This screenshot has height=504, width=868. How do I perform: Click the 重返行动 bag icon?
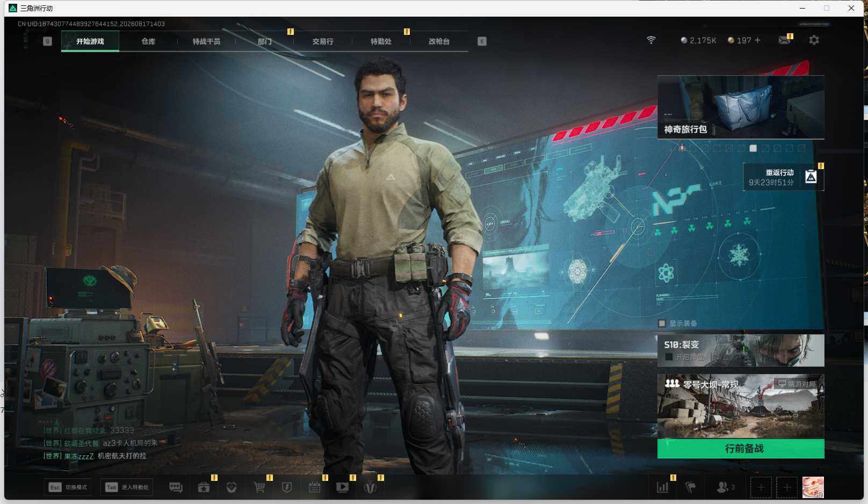click(x=811, y=177)
